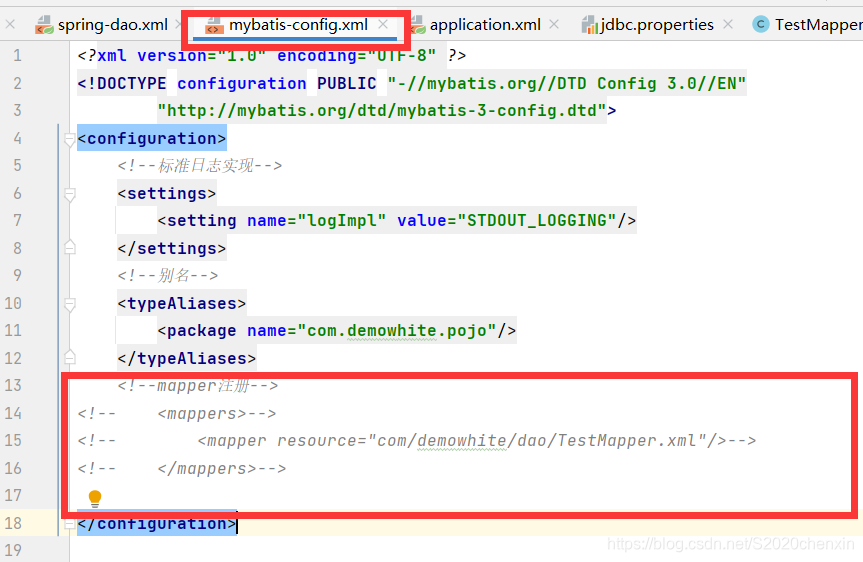Click the TestMapper class icon
Image resolution: width=863 pixels, height=562 pixels.
coord(761,24)
